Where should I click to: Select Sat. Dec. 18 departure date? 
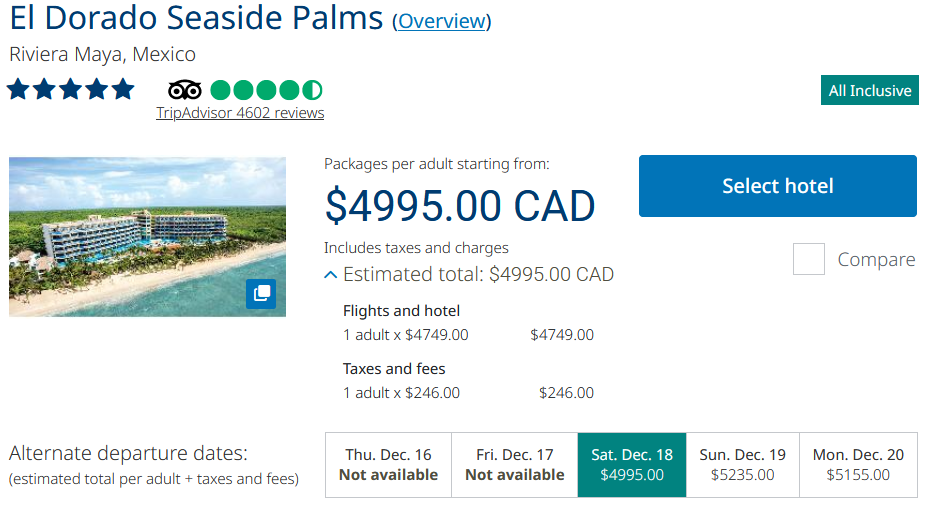pyautogui.click(x=632, y=465)
